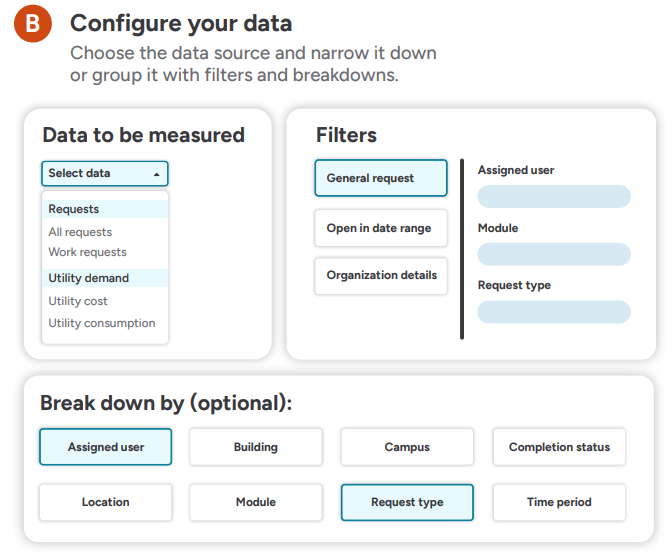672x554 pixels.
Task: Open the Select data dropdown
Action: 105,174
